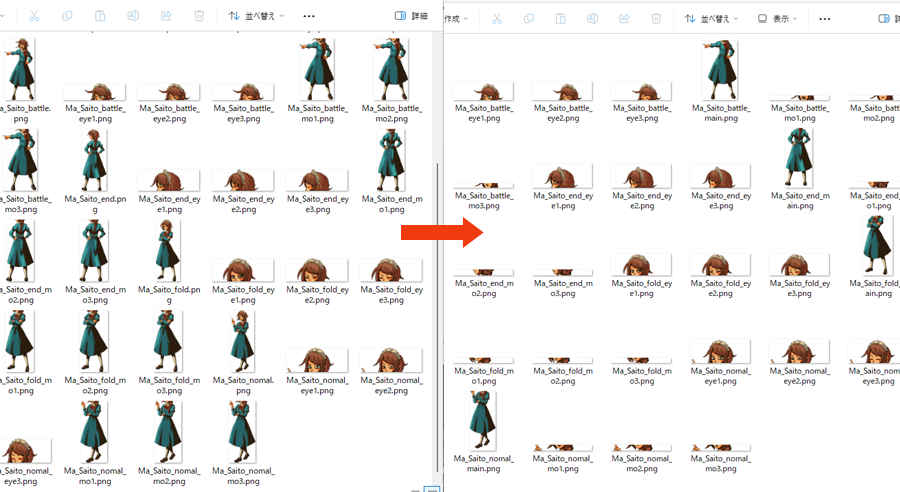Screen dimensions: 900x492
Task: Click the Cut icon in left window toolbar
Action: coord(34,17)
